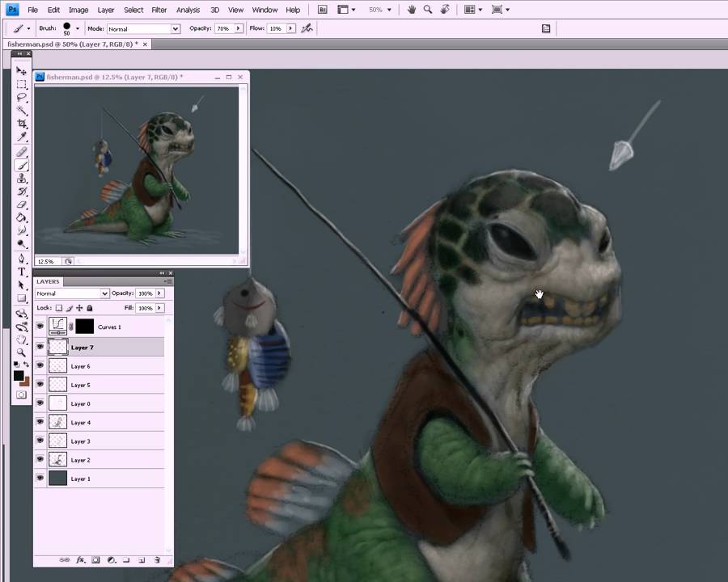Select the Rectangular Marquee tool
728x582 pixels.
coord(21,84)
